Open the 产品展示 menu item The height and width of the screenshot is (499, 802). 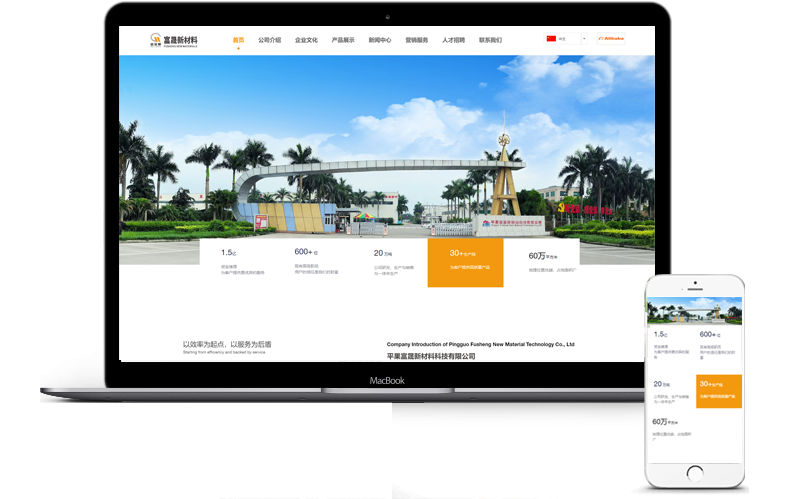click(x=343, y=40)
